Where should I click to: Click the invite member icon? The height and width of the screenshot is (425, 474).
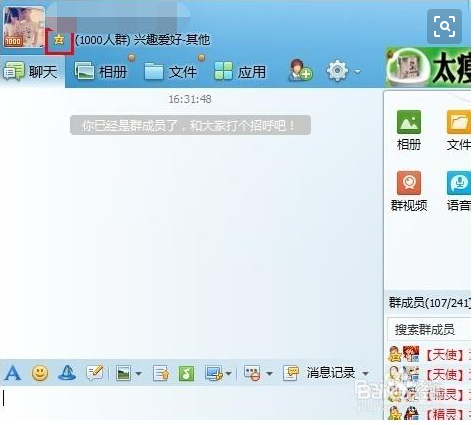[300, 70]
